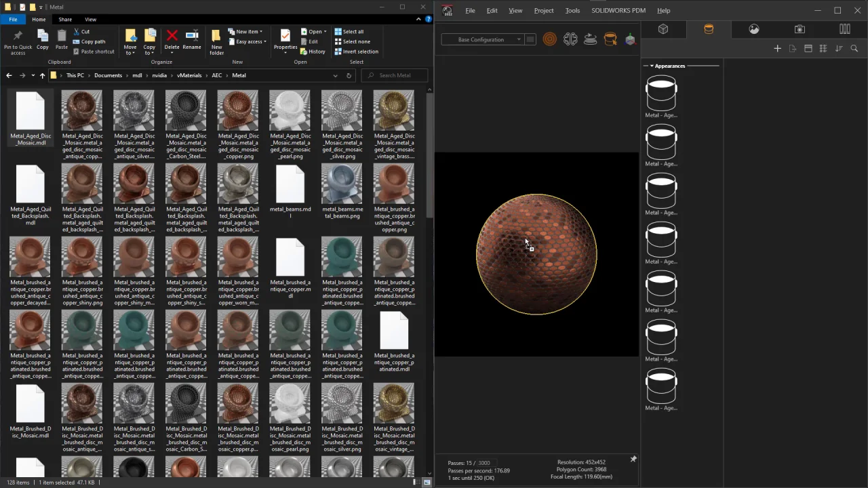Open the Libraries tab books icon
Image resolution: width=868 pixels, height=488 pixels.
point(844,29)
